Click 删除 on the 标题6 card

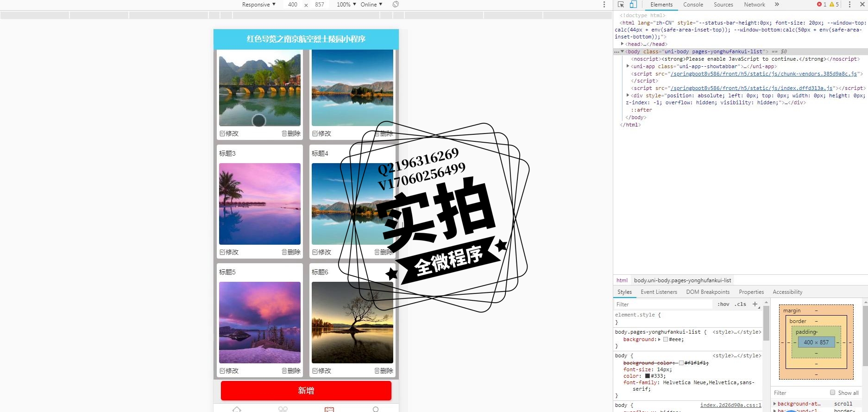(384, 371)
